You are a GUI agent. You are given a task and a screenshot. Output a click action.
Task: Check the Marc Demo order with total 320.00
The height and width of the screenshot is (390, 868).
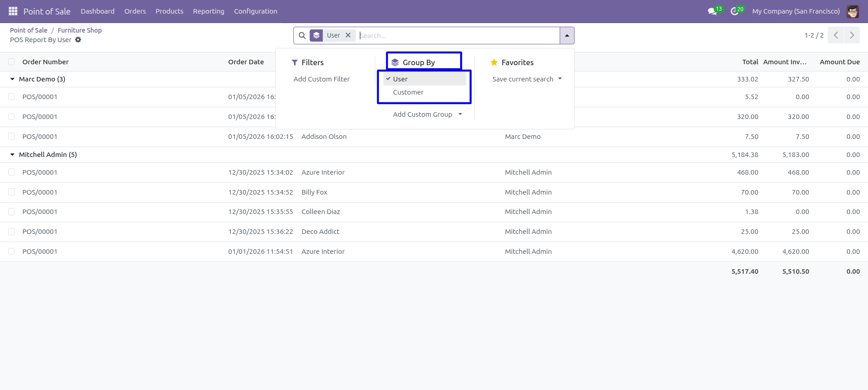click(x=12, y=117)
